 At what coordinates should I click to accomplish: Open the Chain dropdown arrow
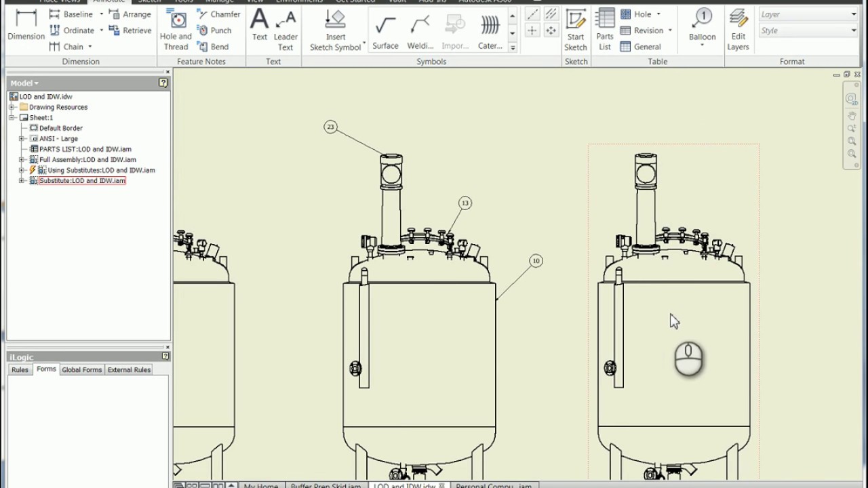pos(90,47)
